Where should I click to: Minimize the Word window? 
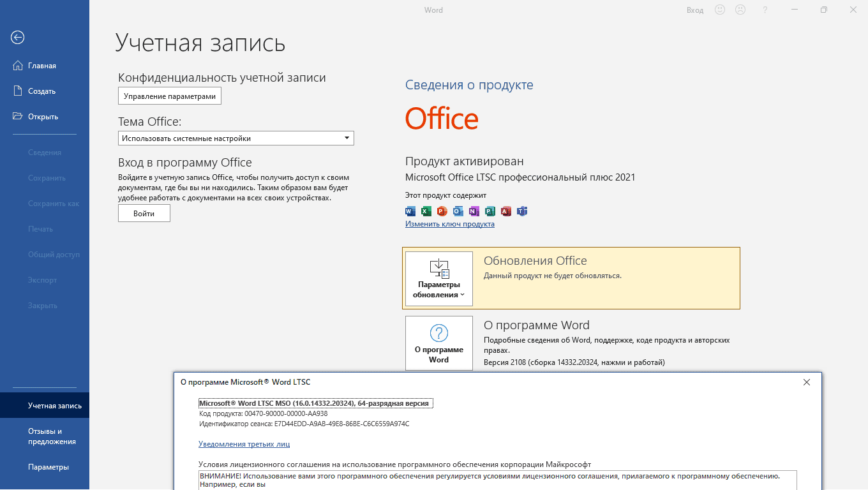[x=795, y=10]
